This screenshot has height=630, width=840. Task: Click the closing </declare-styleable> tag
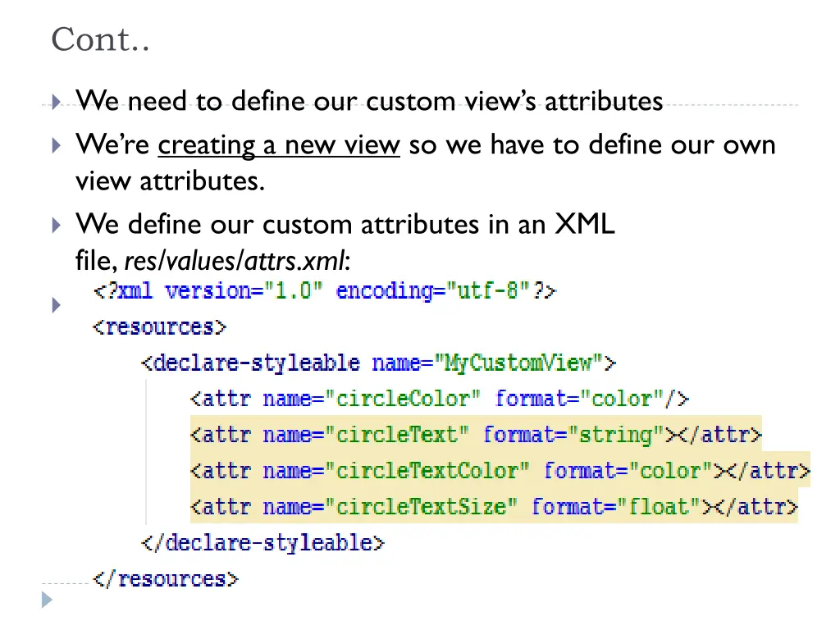point(262,543)
